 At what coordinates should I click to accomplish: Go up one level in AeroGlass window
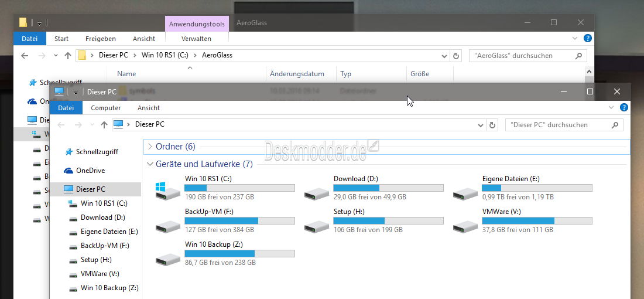tap(68, 56)
